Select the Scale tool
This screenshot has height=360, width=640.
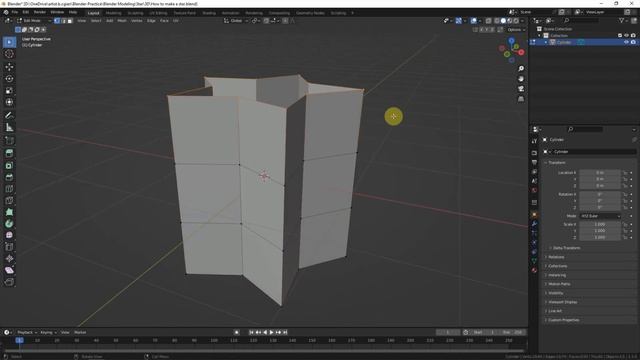click(9, 90)
